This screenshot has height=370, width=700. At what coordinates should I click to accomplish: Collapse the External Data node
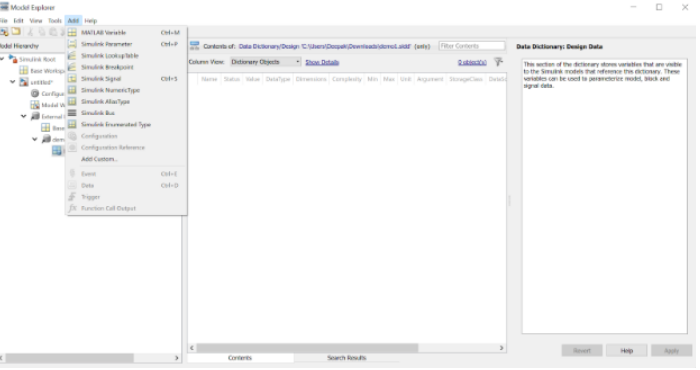[x=24, y=116]
